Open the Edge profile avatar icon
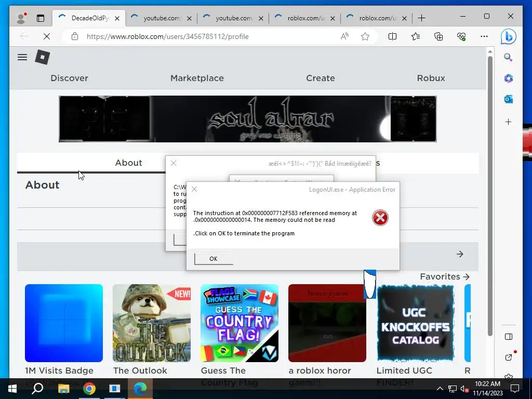Screen dimensions: 532x399 click(21, 18)
